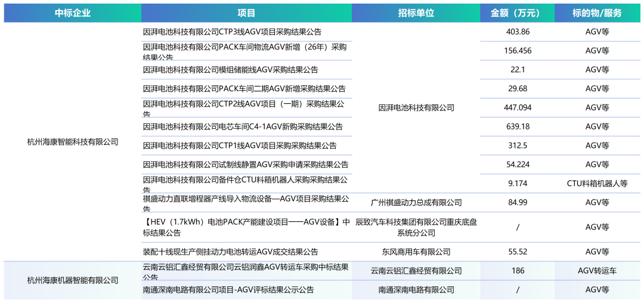Select the cell 杭州海康机器智能有限公司
644x303 pixels.
coord(73,280)
